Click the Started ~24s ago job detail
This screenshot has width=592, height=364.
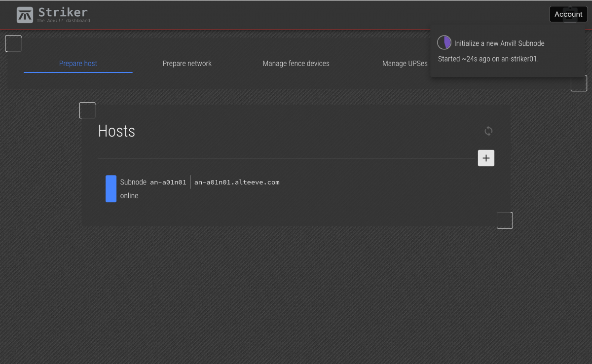coord(488,59)
